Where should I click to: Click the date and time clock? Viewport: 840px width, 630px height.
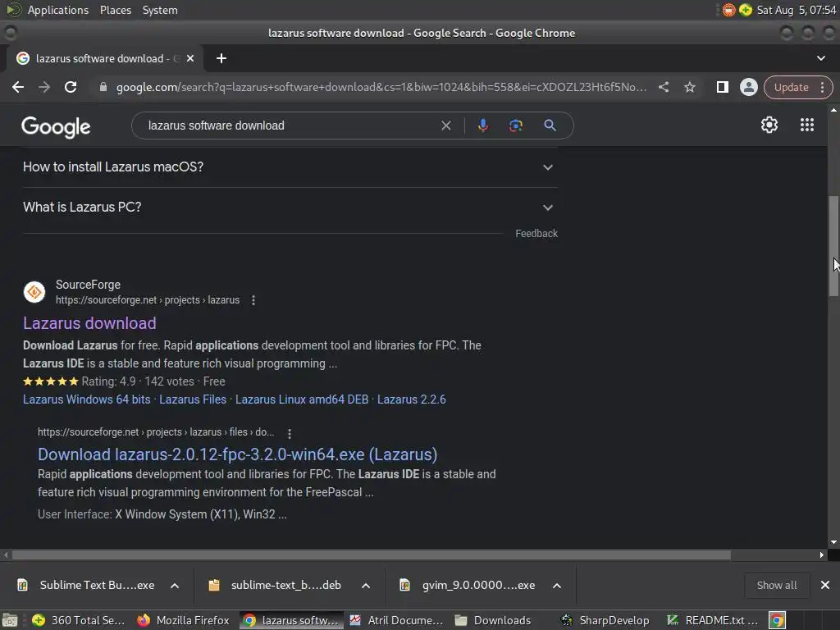pyautogui.click(x=796, y=10)
